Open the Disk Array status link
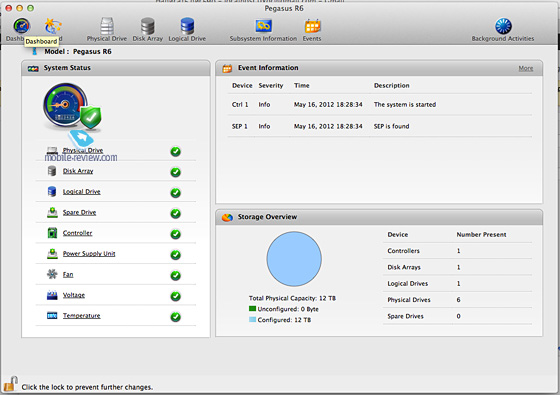This screenshot has height=395, width=560. tap(78, 171)
